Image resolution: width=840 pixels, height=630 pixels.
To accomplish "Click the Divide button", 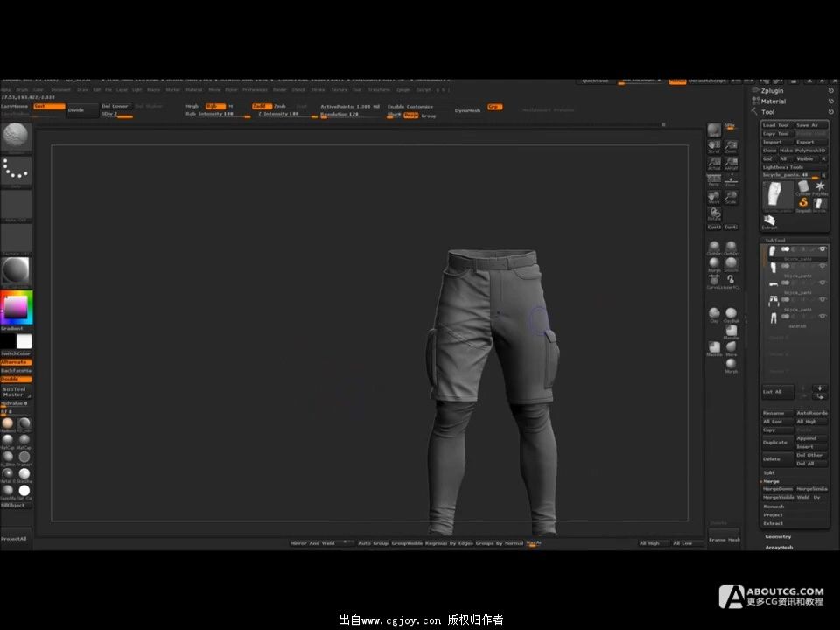I will (x=82, y=110).
